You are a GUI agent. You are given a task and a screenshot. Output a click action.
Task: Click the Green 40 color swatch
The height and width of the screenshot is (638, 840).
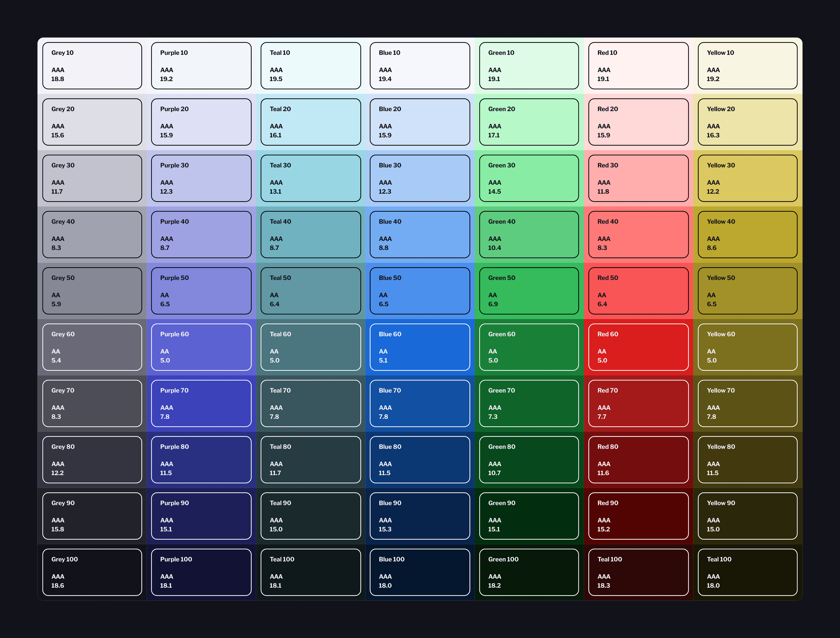[x=529, y=234]
